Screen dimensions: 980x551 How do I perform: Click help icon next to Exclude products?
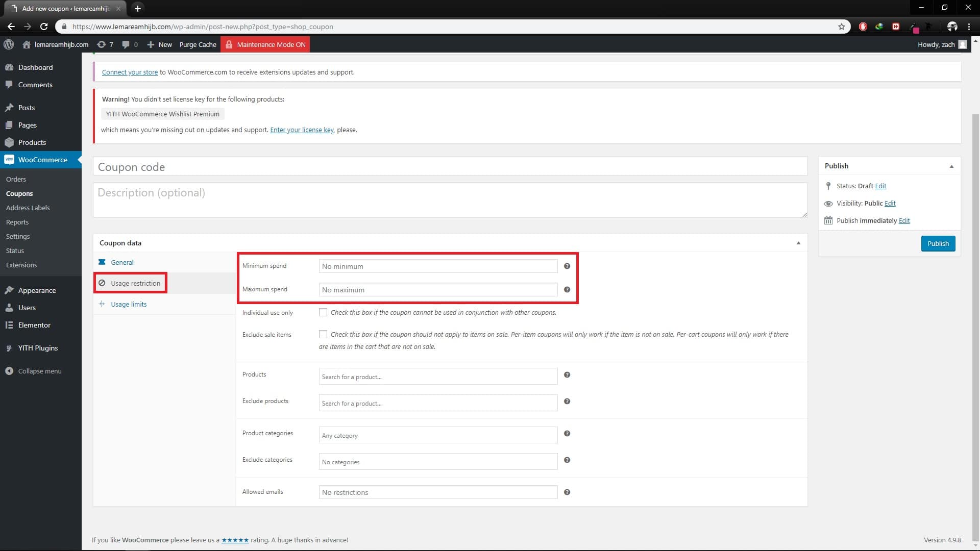tap(567, 401)
